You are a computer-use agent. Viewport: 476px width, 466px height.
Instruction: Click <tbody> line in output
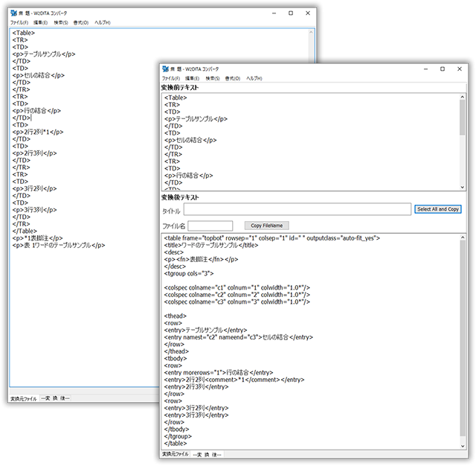176,359
